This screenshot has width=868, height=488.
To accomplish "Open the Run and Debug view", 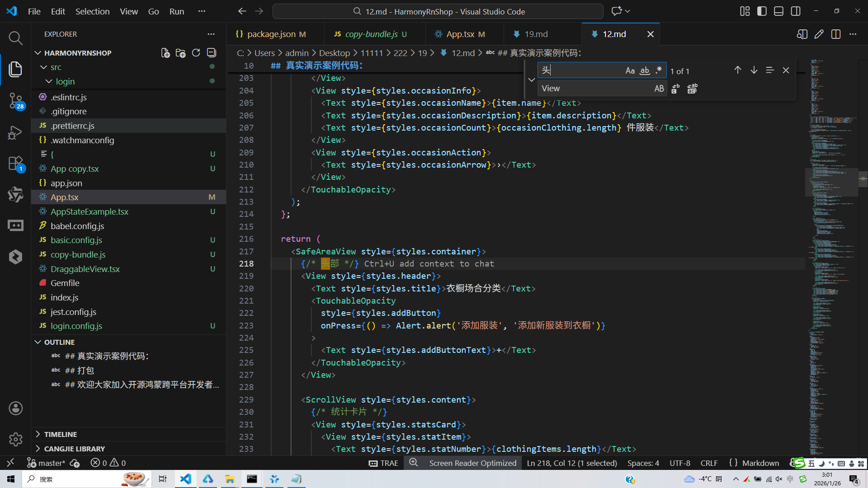I will [15, 132].
